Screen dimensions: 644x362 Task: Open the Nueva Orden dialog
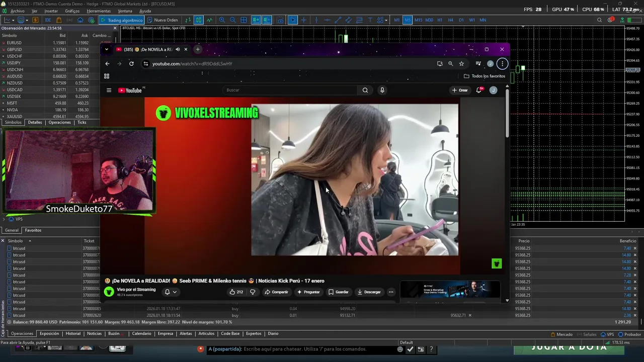[x=163, y=20]
